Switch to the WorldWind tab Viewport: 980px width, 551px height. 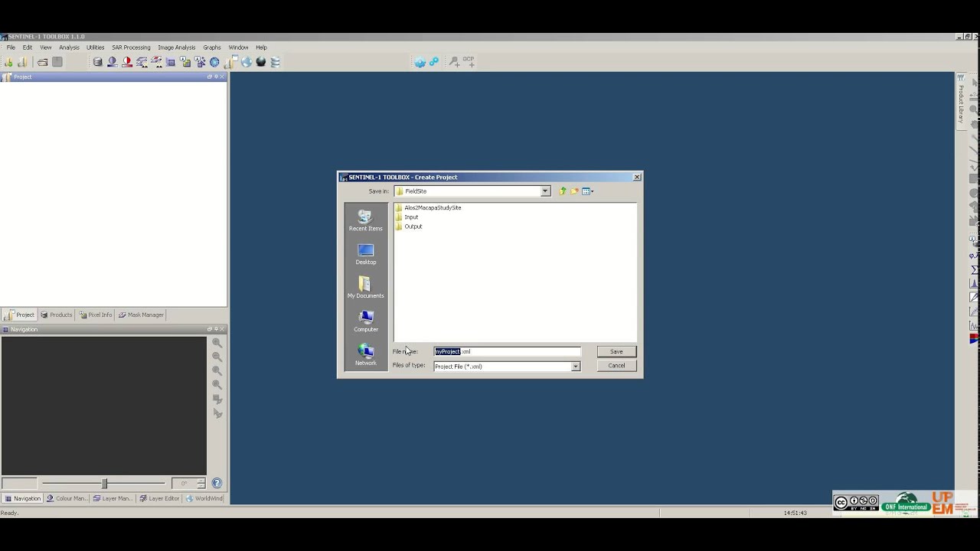(x=204, y=498)
